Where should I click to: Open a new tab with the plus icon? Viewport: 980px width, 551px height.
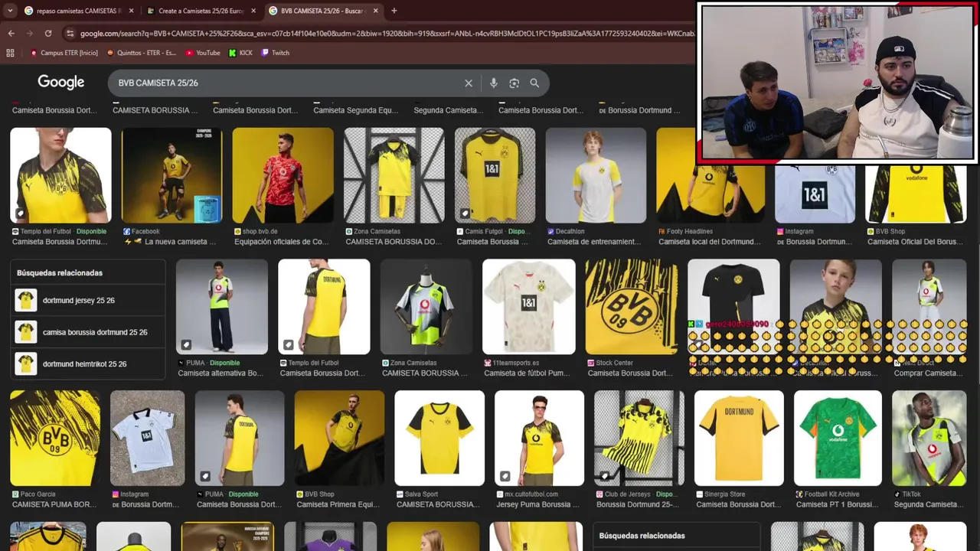pyautogui.click(x=394, y=11)
